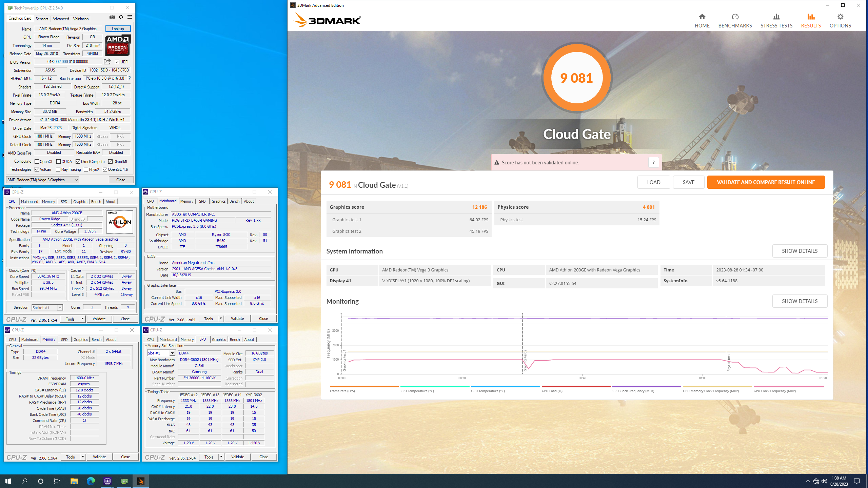The height and width of the screenshot is (488, 868).
Task: Click Validate in CPU-Z Memory window
Action: click(x=99, y=457)
